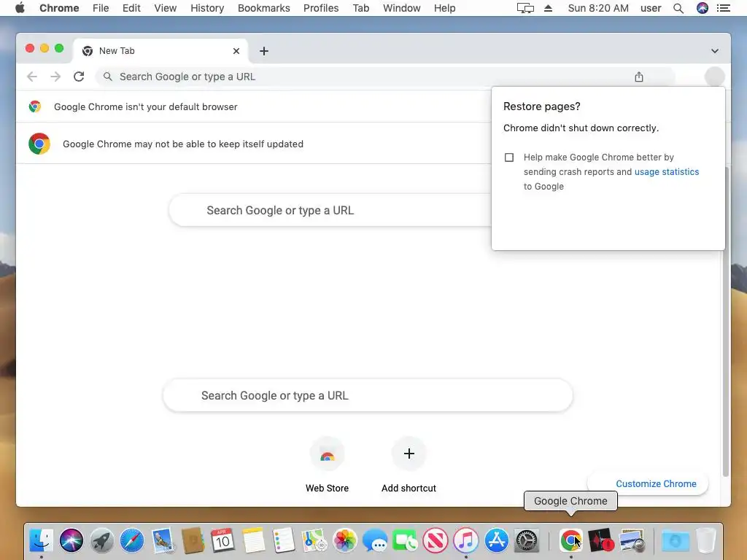Open the Window menu
The width and height of the screenshot is (747, 560).
coord(402,8)
